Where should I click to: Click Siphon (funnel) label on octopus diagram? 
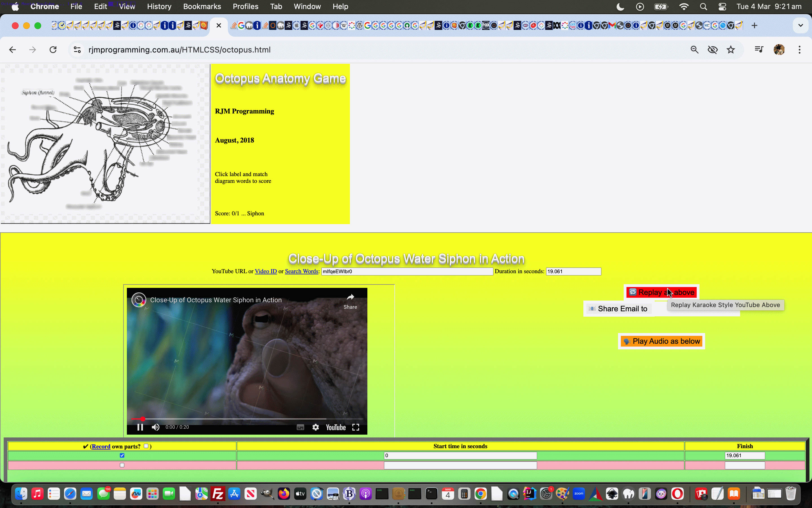click(38, 92)
